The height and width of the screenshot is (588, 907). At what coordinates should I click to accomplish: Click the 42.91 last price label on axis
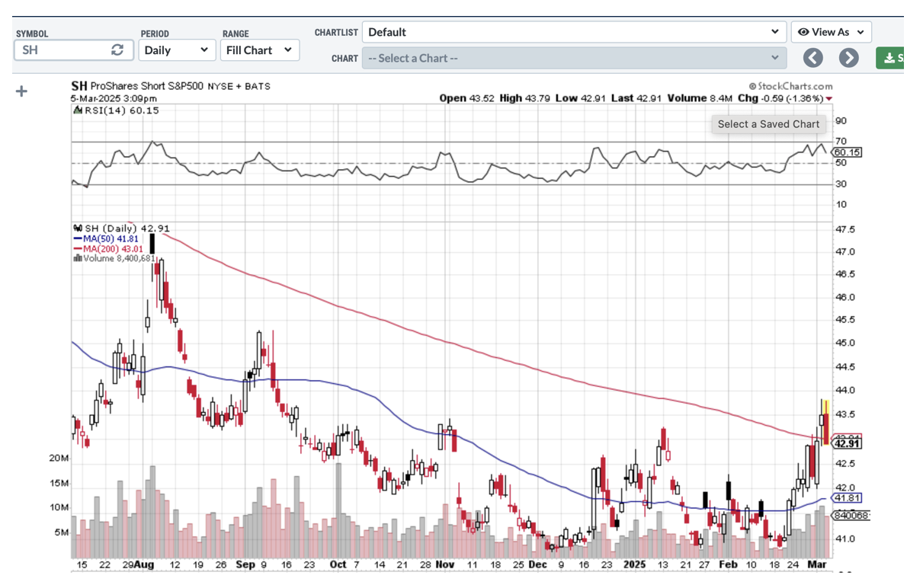coord(847,443)
